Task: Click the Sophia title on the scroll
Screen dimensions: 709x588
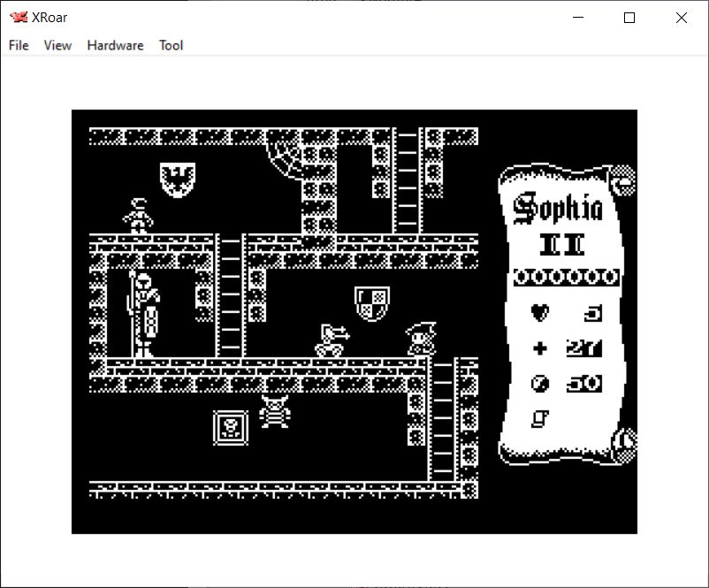Action: pos(559,208)
